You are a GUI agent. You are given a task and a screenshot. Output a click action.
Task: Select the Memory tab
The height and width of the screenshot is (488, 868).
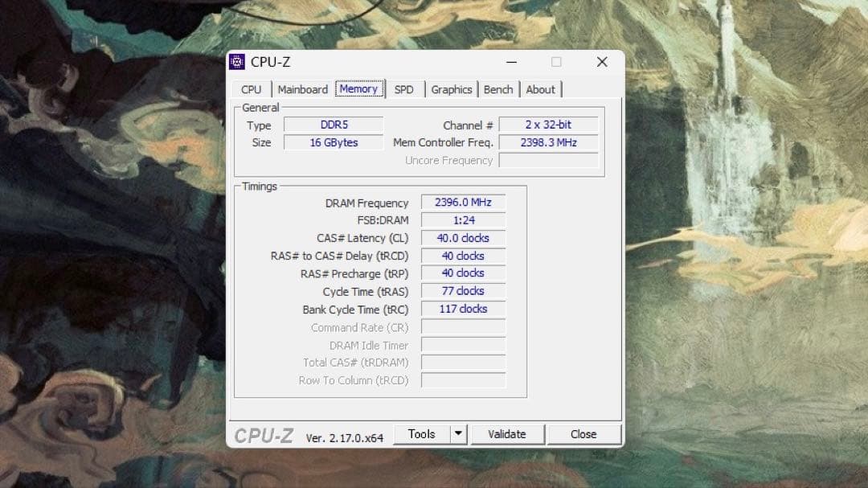point(358,88)
